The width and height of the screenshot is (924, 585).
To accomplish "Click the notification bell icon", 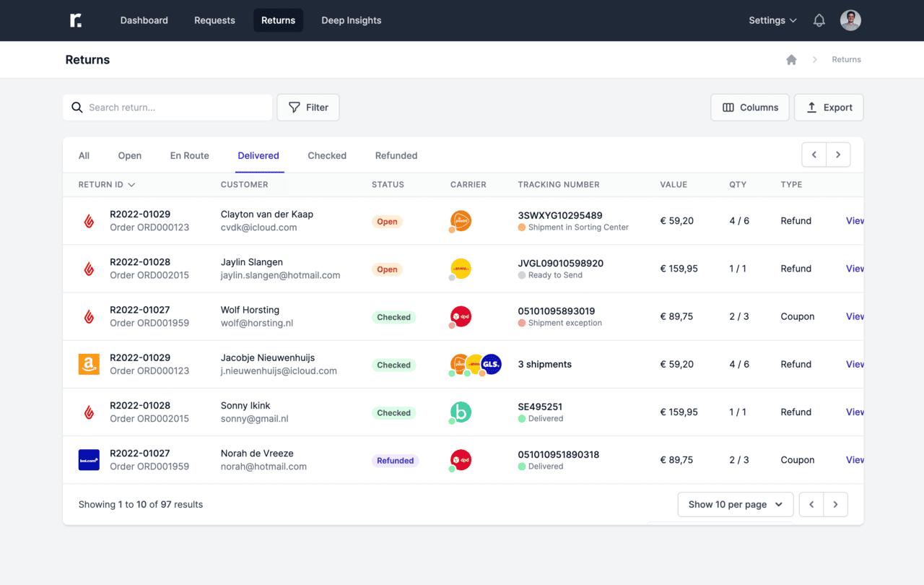I will pyautogui.click(x=819, y=20).
